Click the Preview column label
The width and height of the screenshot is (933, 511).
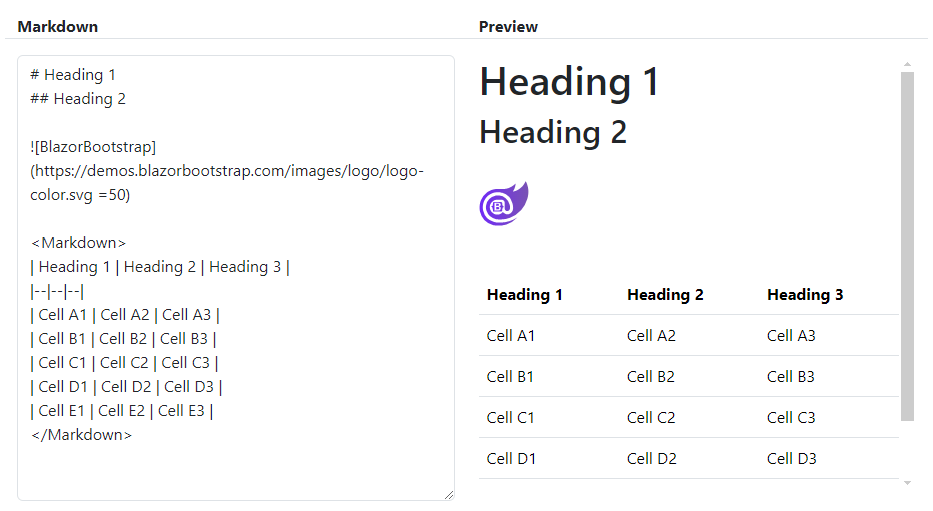tap(508, 26)
